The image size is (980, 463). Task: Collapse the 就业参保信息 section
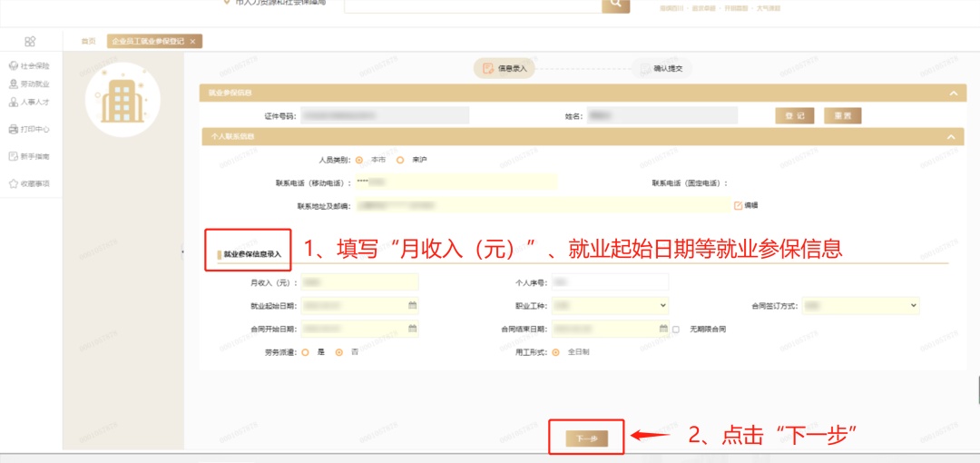tap(952, 93)
